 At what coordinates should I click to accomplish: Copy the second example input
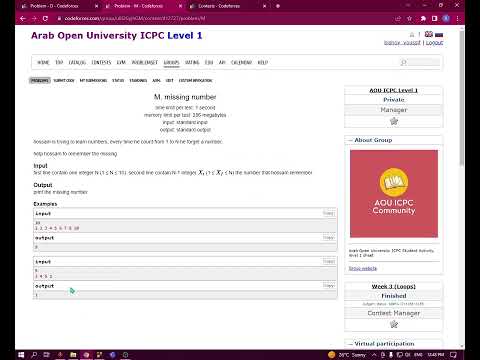click(x=328, y=261)
